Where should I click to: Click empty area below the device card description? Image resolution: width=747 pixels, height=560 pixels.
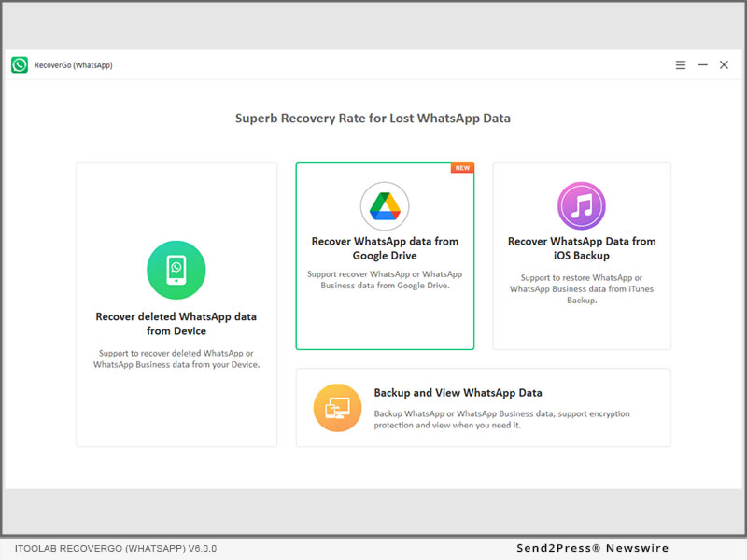tap(176, 411)
